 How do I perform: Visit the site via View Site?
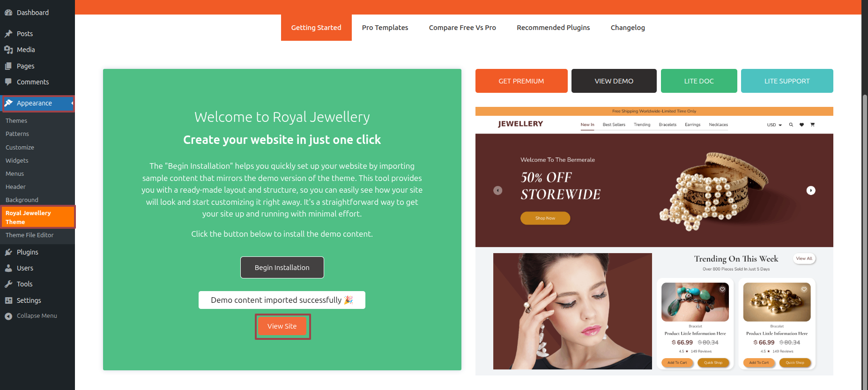point(282,326)
